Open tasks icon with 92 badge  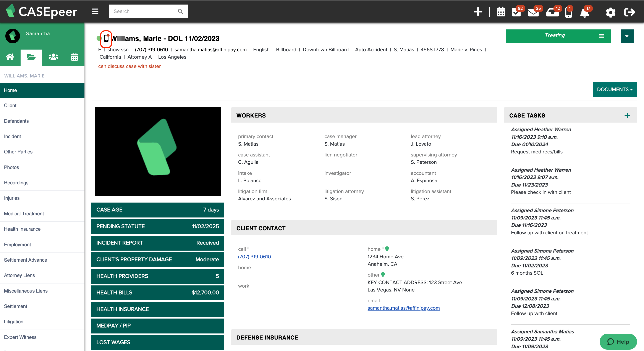pyautogui.click(x=516, y=12)
